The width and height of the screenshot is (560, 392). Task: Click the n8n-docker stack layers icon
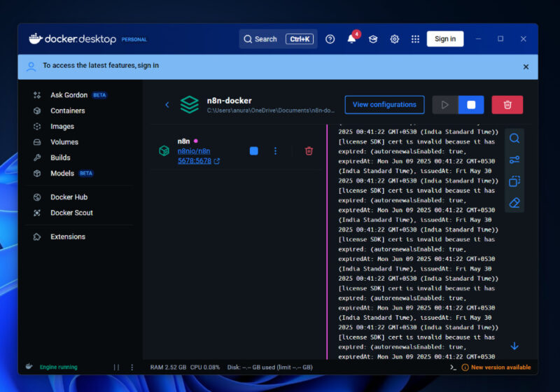(190, 104)
